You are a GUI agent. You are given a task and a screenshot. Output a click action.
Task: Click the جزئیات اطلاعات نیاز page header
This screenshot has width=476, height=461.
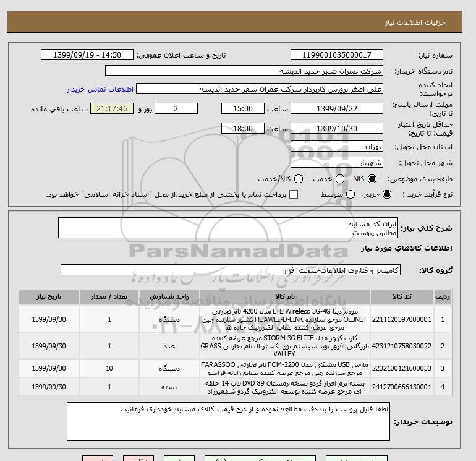pyautogui.click(x=415, y=22)
